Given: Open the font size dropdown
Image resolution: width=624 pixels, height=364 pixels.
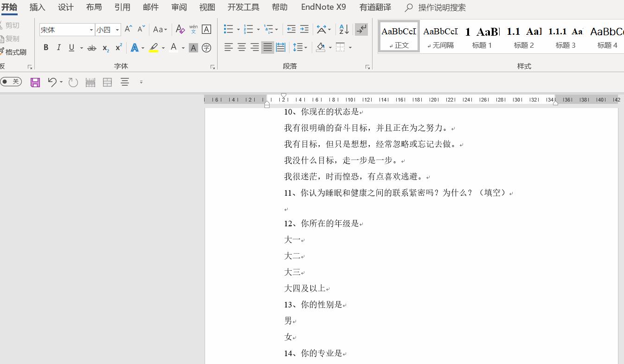Looking at the screenshot, I should 117,29.
